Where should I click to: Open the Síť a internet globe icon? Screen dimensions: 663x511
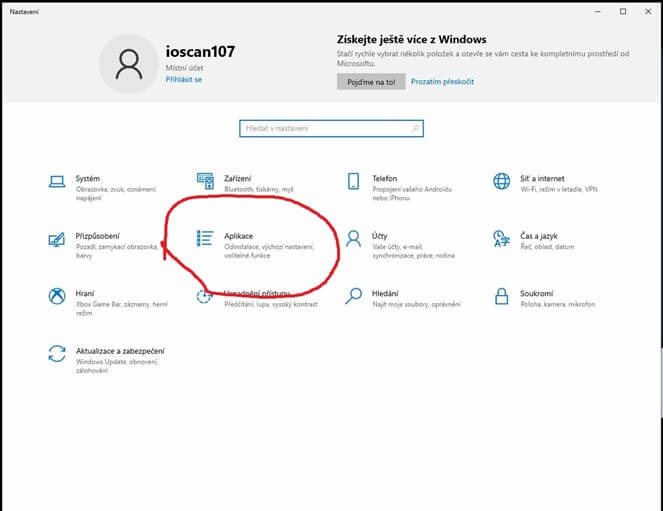point(501,181)
